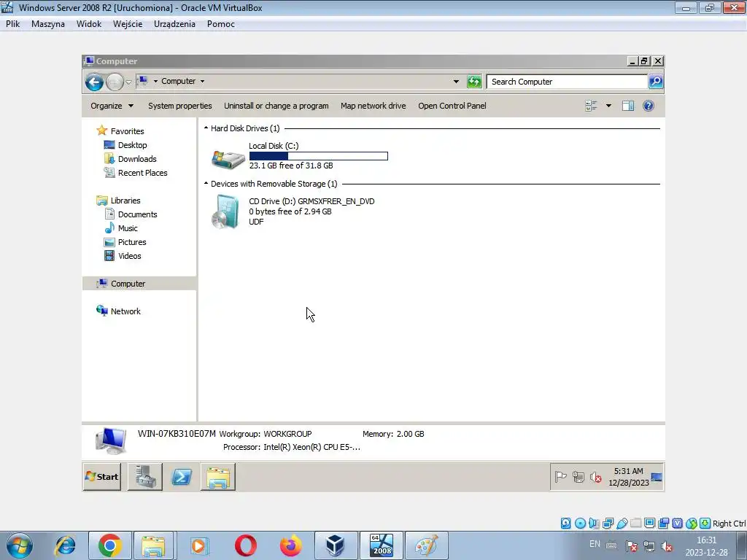Click the Forward arrow navigation button
The width and height of the screenshot is (747, 560).
pyautogui.click(x=115, y=82)
